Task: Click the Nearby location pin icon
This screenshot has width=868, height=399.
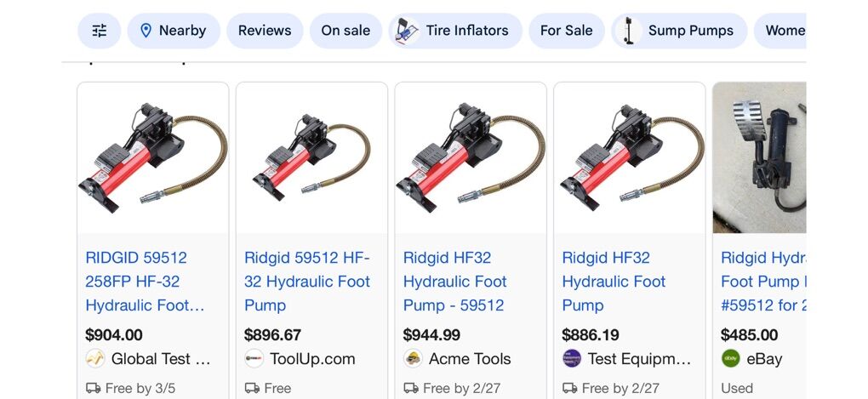Action: click(x=146, y=31)
